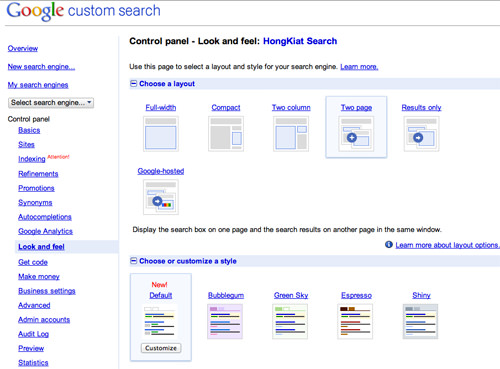Open New search engine link
Image resolution: width=500 pixels, height=369 pixels.
click(x=41, y=67)
